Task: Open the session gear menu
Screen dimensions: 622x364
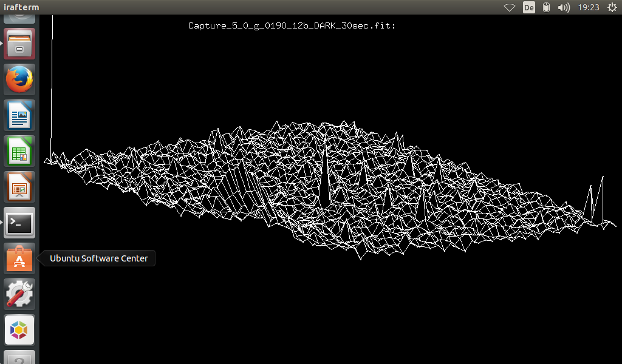Action: click(x=612, y=7)
